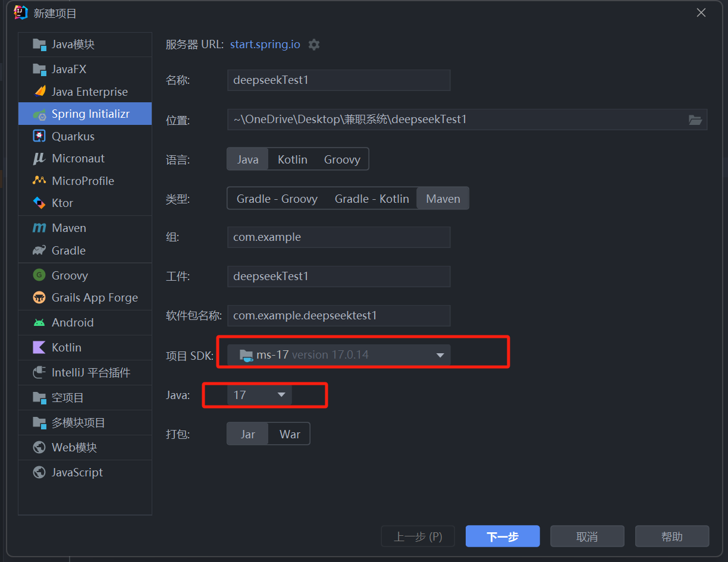Click the Web模块 globe icon
728x562 pixels.
click(39, 447)
